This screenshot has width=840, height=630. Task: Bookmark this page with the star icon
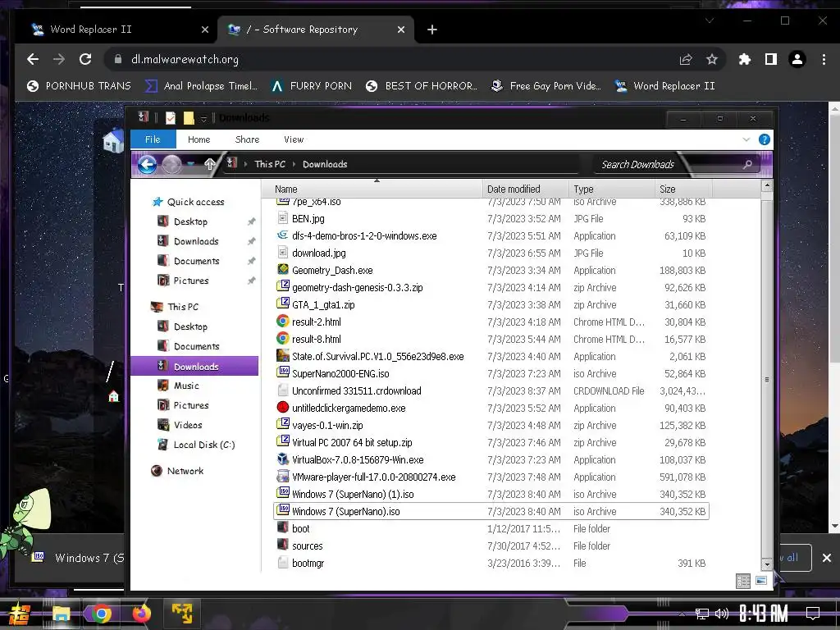coord(711,59)
